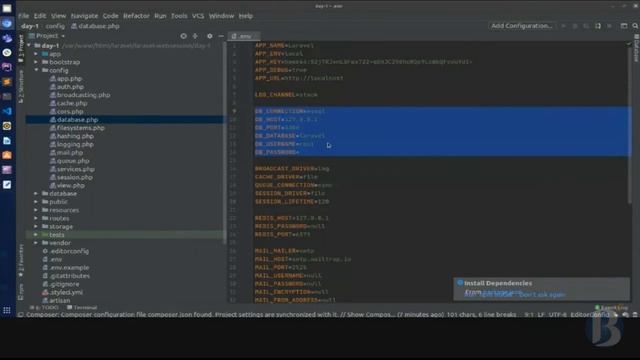Collapse the day-1 root folder
This screenshot has width=640, height=360.
29,46
